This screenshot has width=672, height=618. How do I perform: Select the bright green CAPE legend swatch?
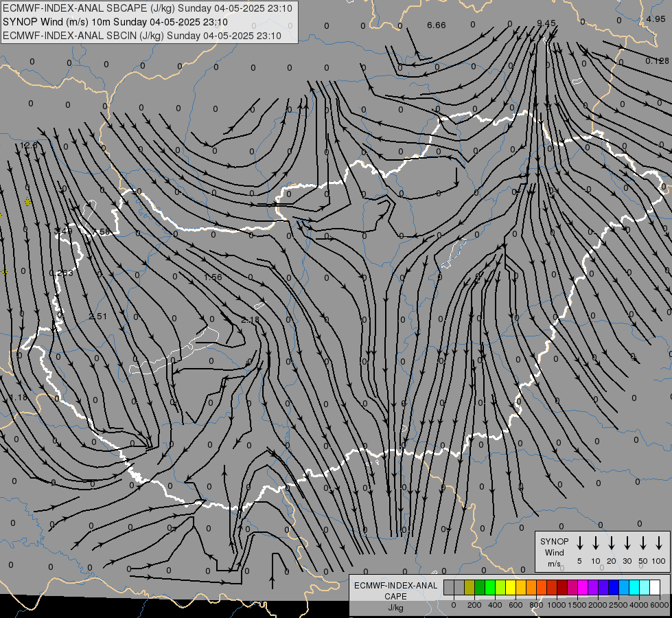point(490,587)
